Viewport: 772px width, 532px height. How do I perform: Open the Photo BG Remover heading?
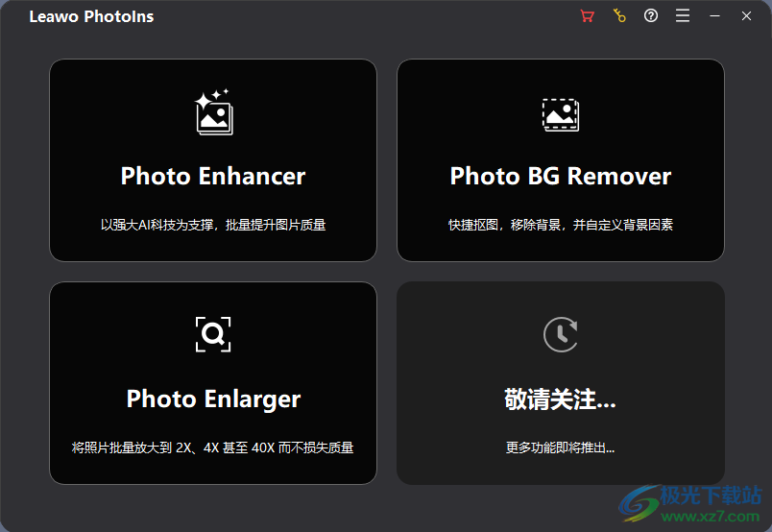point(561,176)
